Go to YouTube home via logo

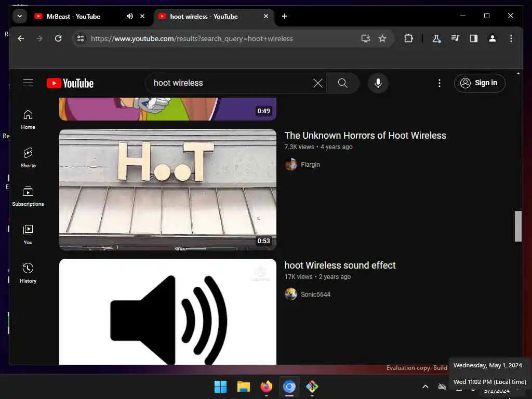click(x=70, y=83)
